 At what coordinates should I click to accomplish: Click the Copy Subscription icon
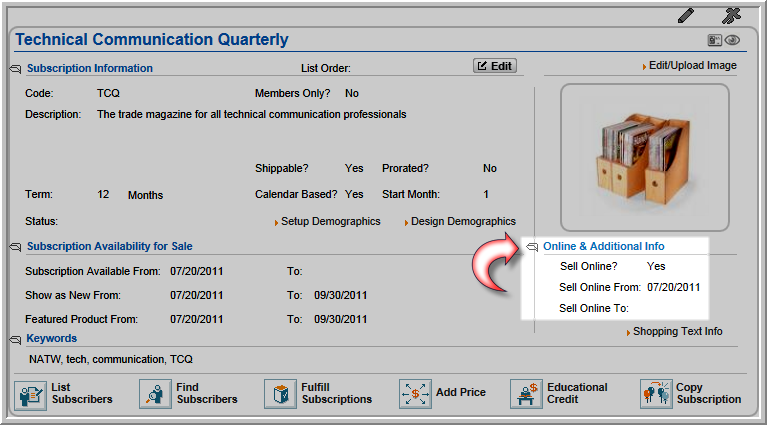[656, 394]
